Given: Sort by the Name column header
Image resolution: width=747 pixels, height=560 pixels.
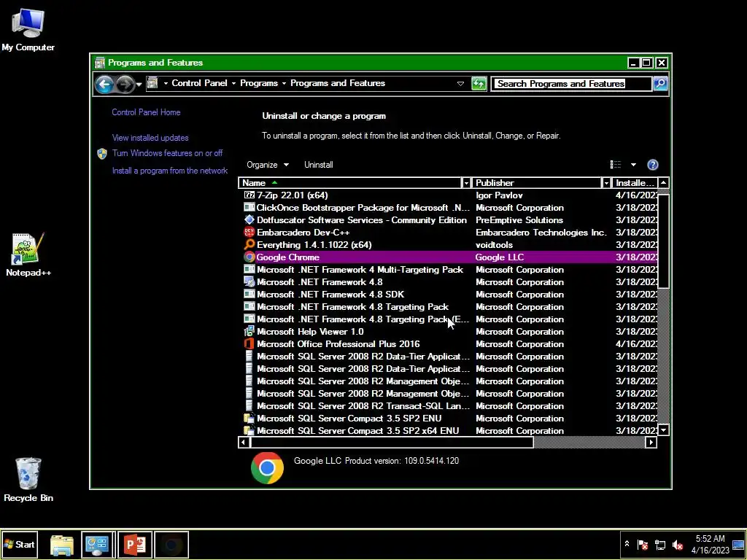Looking at the screenshot, I should pos(350,183).
